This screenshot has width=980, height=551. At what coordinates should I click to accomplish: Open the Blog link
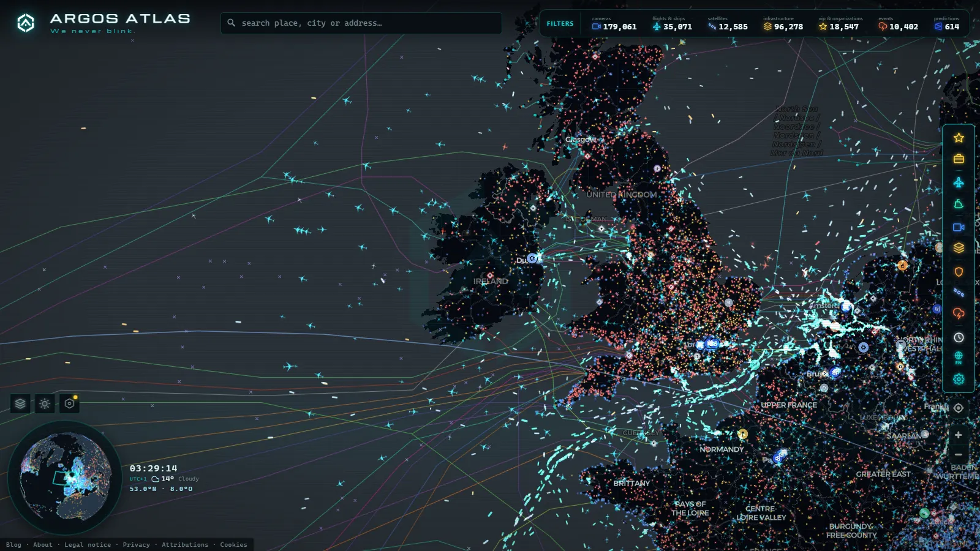(13, 545)
